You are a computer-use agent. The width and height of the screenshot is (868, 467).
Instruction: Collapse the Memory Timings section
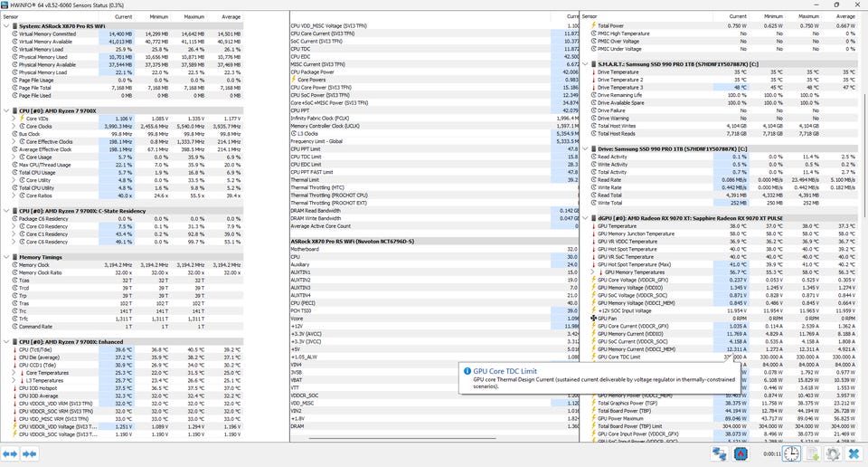[6, 257]
